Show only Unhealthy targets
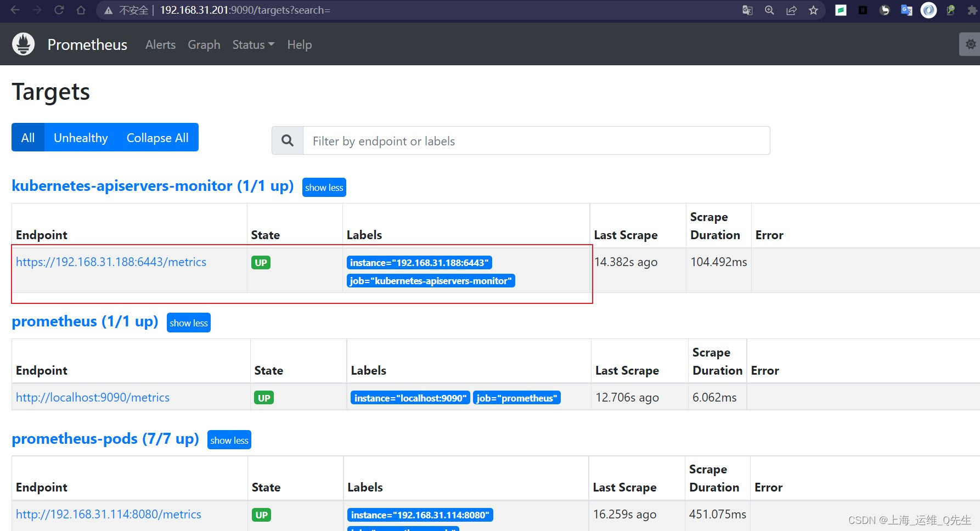980x531 pixels. tap(81, 138)
